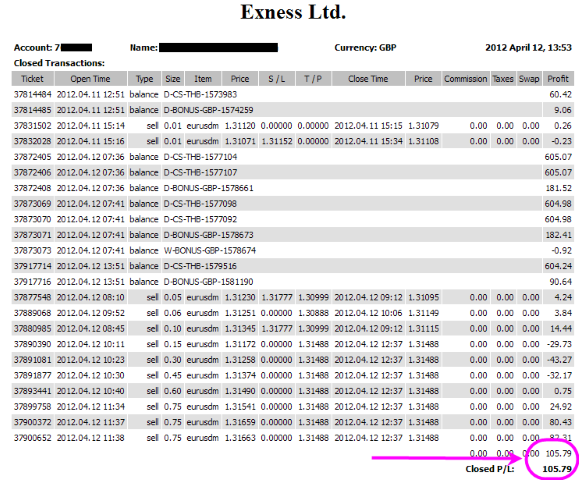Click item D-CS-THB-1577107
The width and height of the screenshot is (579, 480).
tap(200, 172)
